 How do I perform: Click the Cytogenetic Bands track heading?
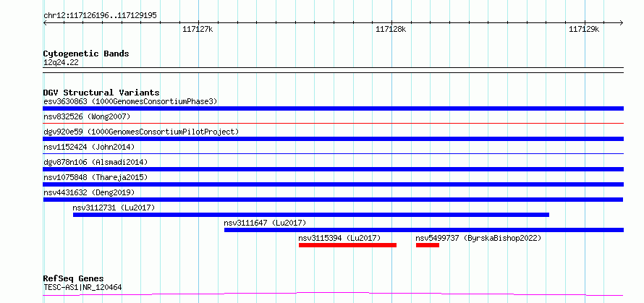pyautogui.click(x=86, y=54)
